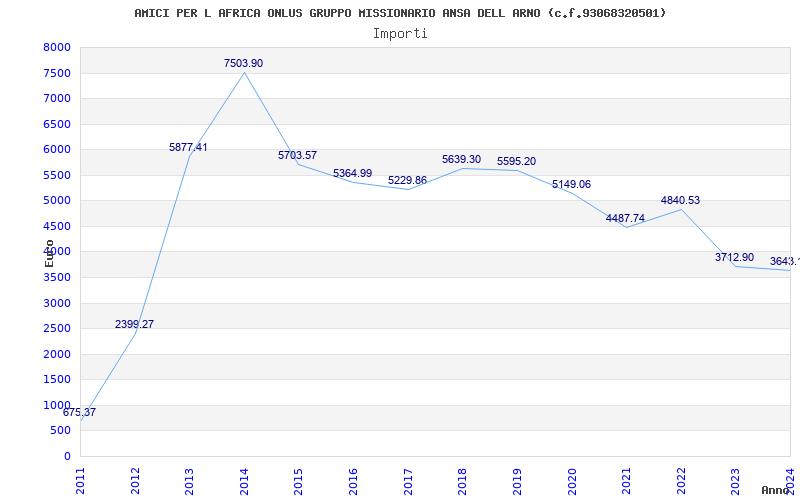Select the 5229.86 data label
Screen dimensions: 800x500
click(x=407, y=180)
